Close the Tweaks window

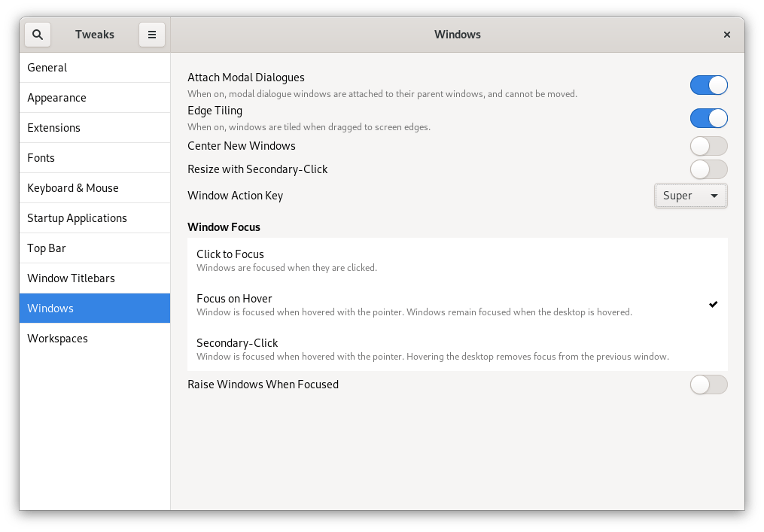click(727, 35)
